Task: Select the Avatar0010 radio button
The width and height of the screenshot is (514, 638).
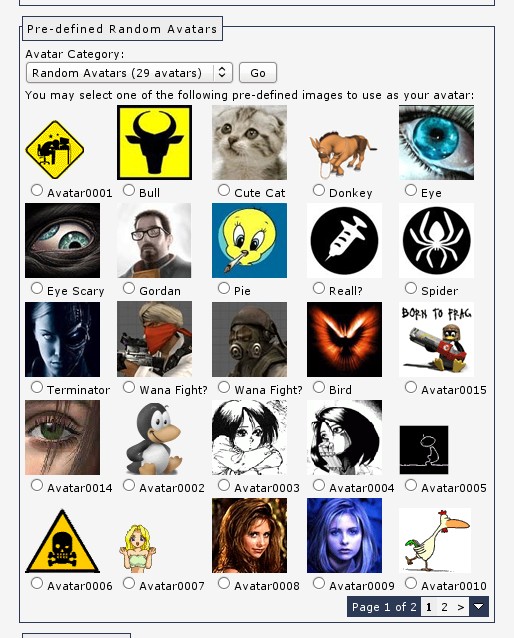Action: tap(411, 583)
